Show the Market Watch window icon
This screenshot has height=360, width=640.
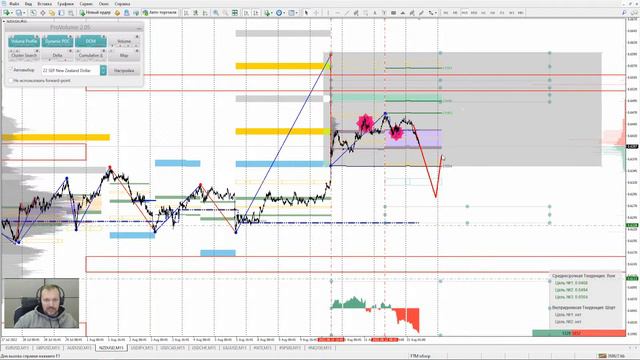coord(33,13)
